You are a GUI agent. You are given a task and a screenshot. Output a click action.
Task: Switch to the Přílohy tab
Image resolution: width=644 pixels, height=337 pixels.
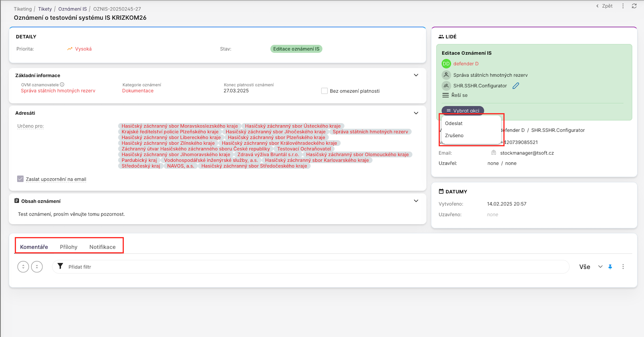coord(69,247)
